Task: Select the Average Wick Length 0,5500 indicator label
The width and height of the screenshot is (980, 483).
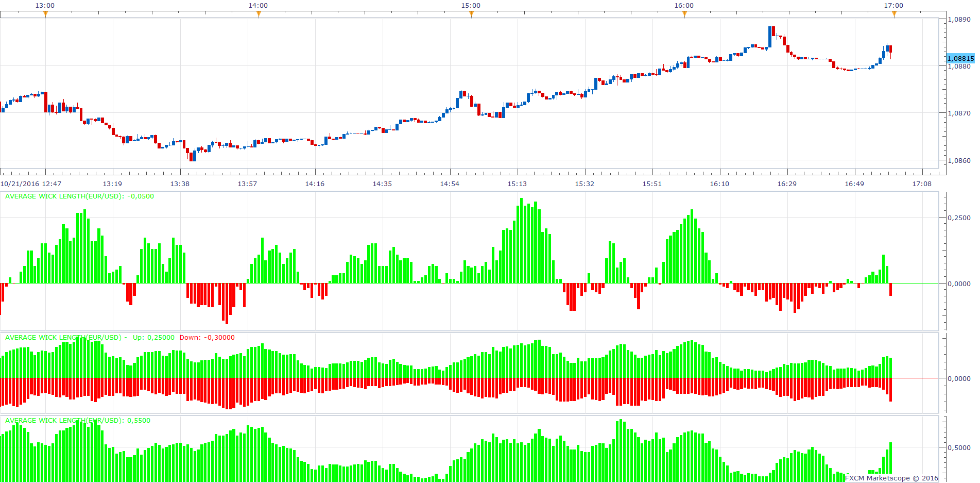Action: tap(78, 421)
